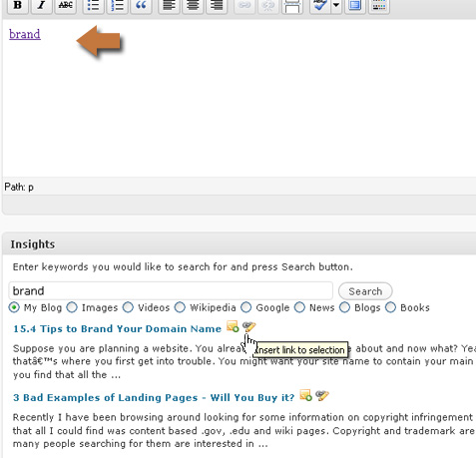The width and height of the screenshot is (476, 458).
Task: Show the kitchen sink toolbar row
Action: coord(379,6)
